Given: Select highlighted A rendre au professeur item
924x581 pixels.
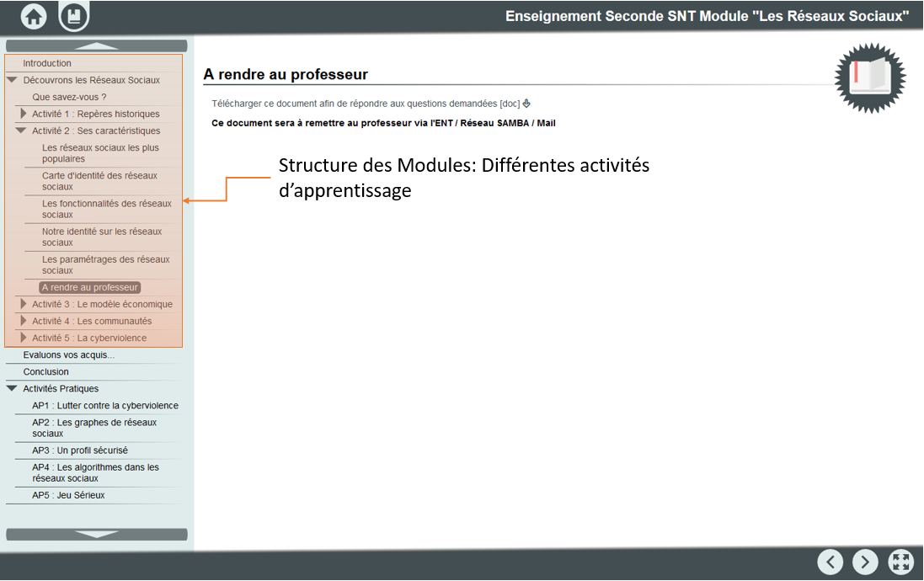Looking at the screenshot, I should (89, 287).
